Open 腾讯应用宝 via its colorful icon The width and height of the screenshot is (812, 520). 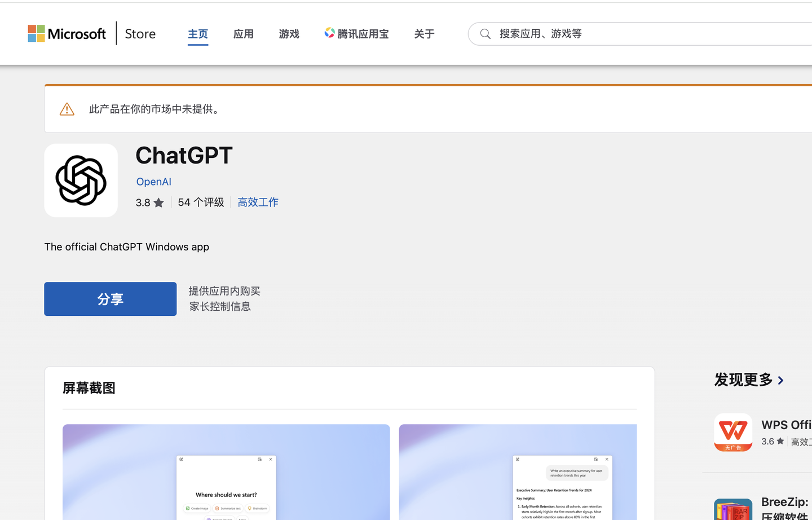click(x=330, y=33)
